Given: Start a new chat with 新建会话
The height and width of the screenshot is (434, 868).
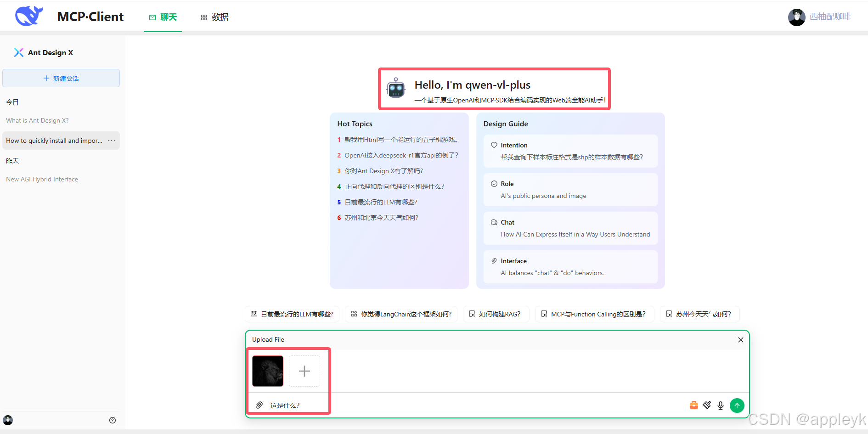Looking at the screenshot, I should 61,78.
